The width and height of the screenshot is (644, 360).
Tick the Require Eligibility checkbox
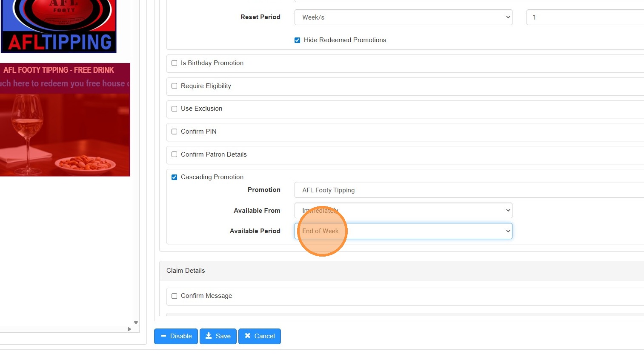pyautogui.click(x=174, y=86)
